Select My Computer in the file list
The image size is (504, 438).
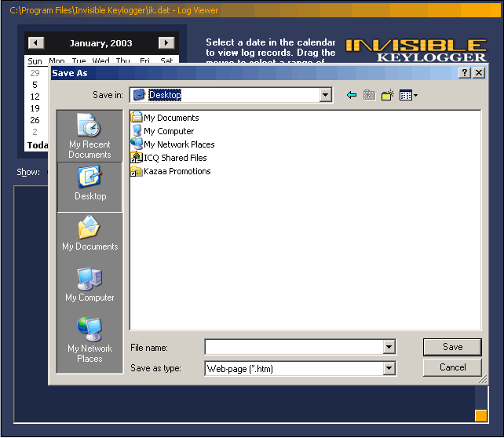(x=163, y=131)
